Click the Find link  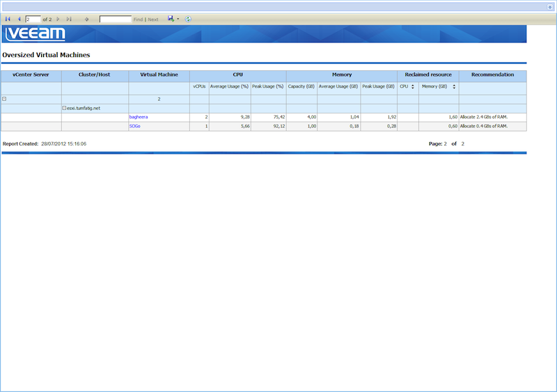pyautogui.click(x=138, y=19)
